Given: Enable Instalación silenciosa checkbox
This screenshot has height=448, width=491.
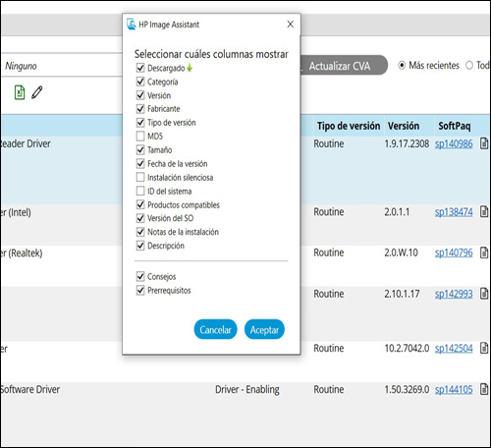Looking at the screenshot, I should point(140,177).
